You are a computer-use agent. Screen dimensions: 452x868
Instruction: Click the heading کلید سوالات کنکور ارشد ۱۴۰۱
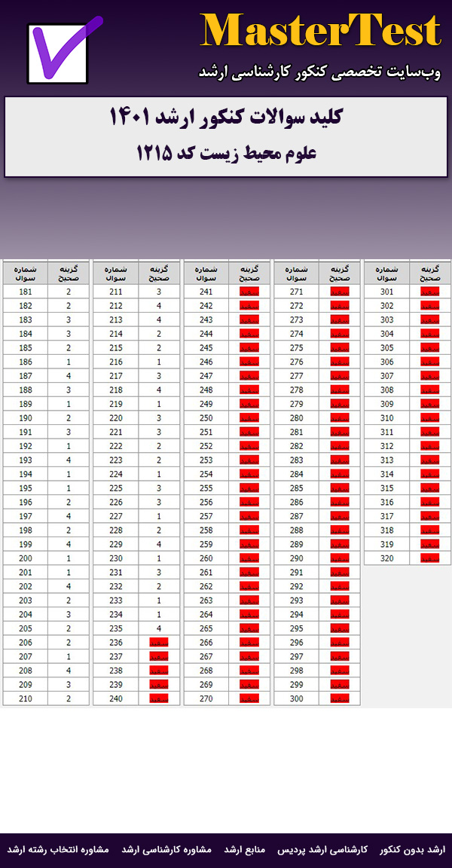[x=226, y=118]
